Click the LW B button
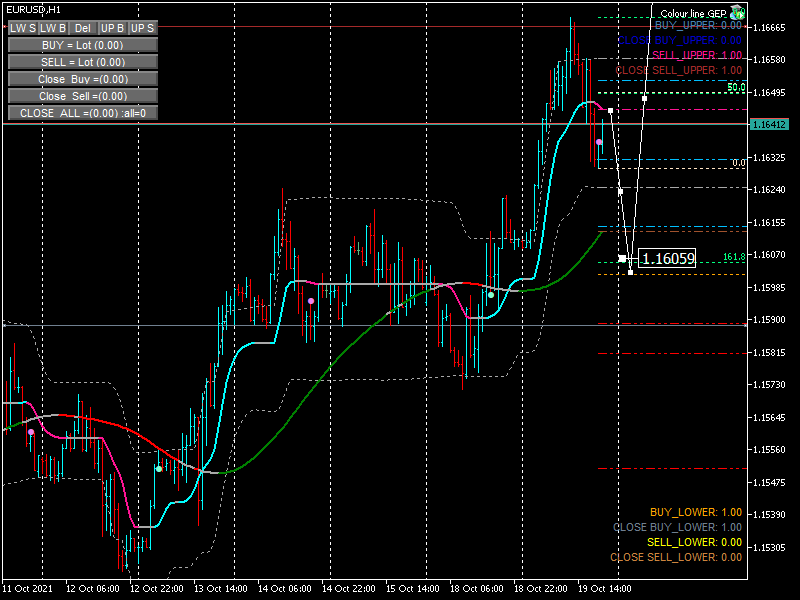Image resolution: width=800 pixels, height=600 pixels. [x=53, y=28]
